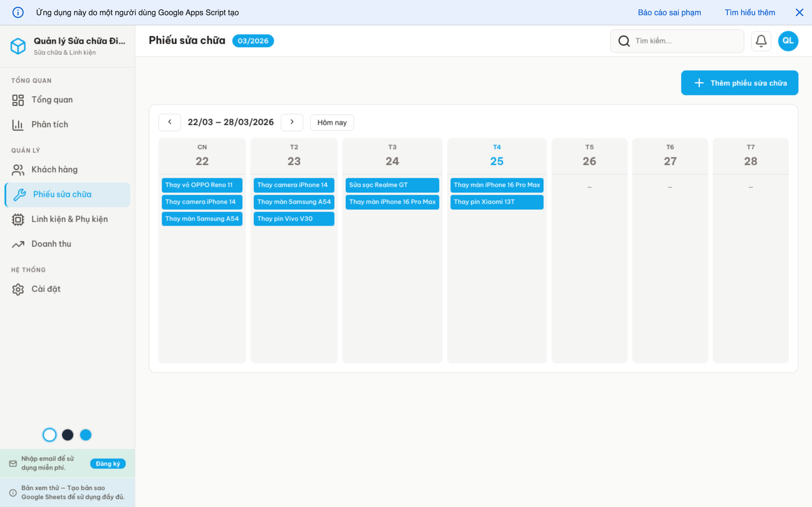Image resolution: width=812 pixels, height=507 pixels.
Task: Switch to the dark theme circle
Action: pyautogui.click(x=68, y=435)
